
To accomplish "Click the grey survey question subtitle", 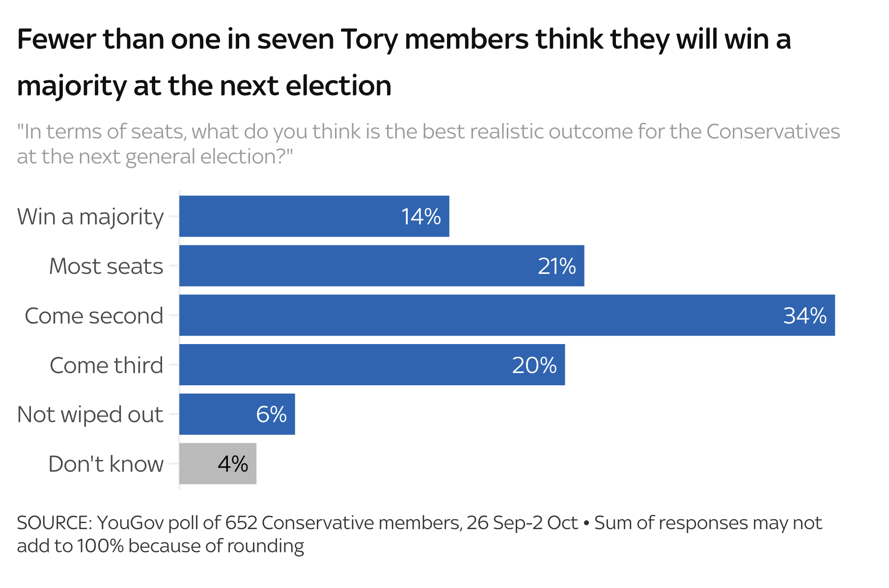I will click(427, 144).
